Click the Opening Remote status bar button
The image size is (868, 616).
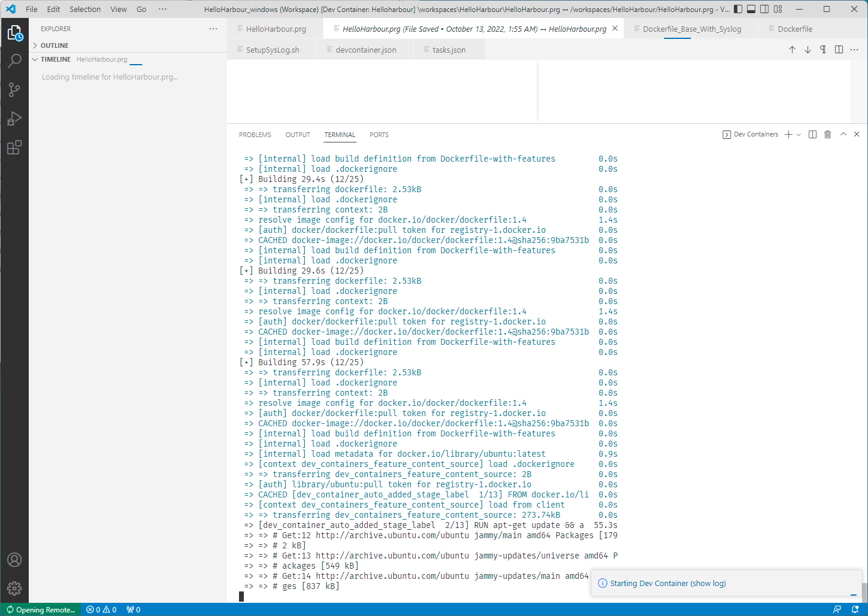pyautogui.click(x=41, y=609)
